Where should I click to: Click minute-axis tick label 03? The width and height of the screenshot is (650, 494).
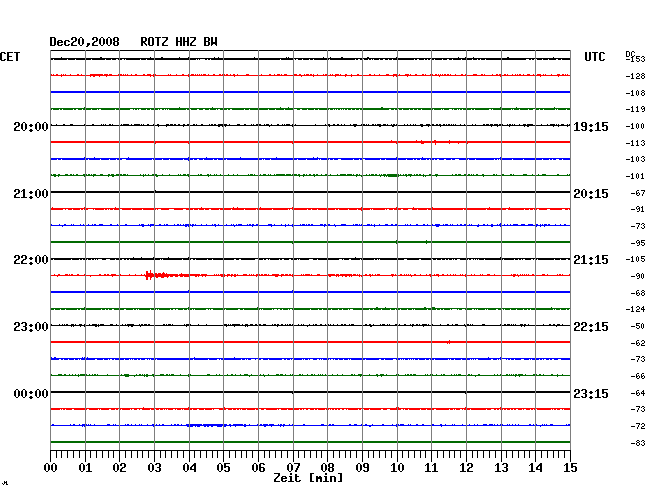click(154, 468)
